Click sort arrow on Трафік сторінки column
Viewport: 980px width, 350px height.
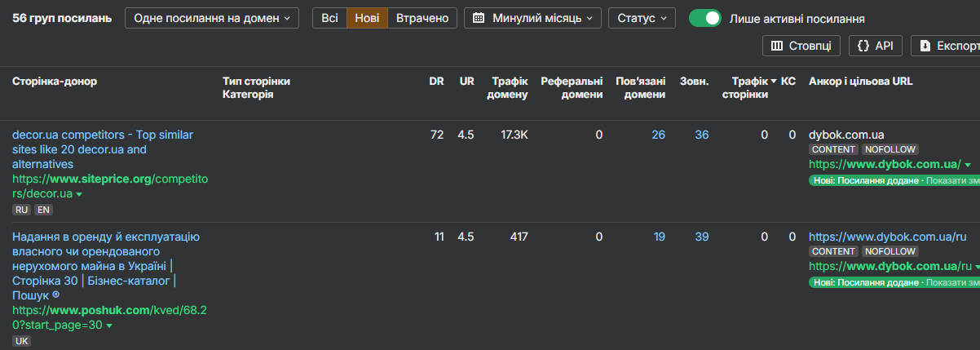click(x=774, y=82)
